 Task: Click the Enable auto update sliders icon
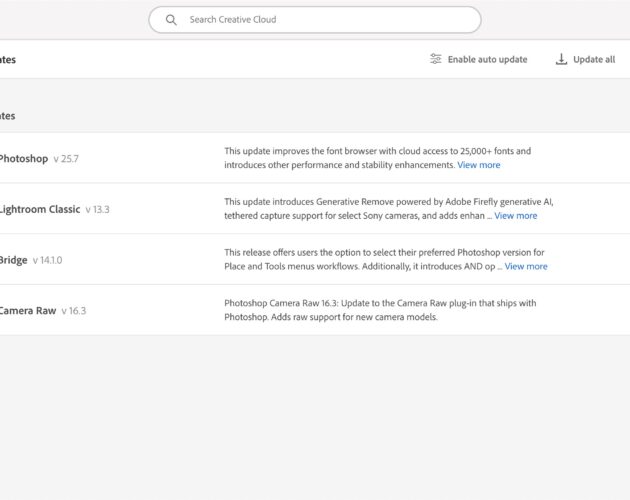[x=436, y=59]
